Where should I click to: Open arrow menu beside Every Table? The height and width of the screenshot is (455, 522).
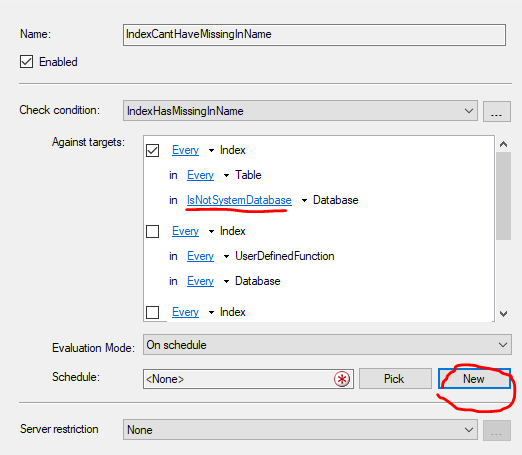click(x=226, y=175)
